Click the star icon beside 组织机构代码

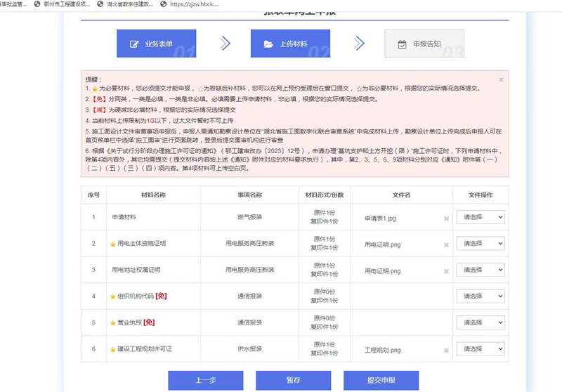pos(112,296)
